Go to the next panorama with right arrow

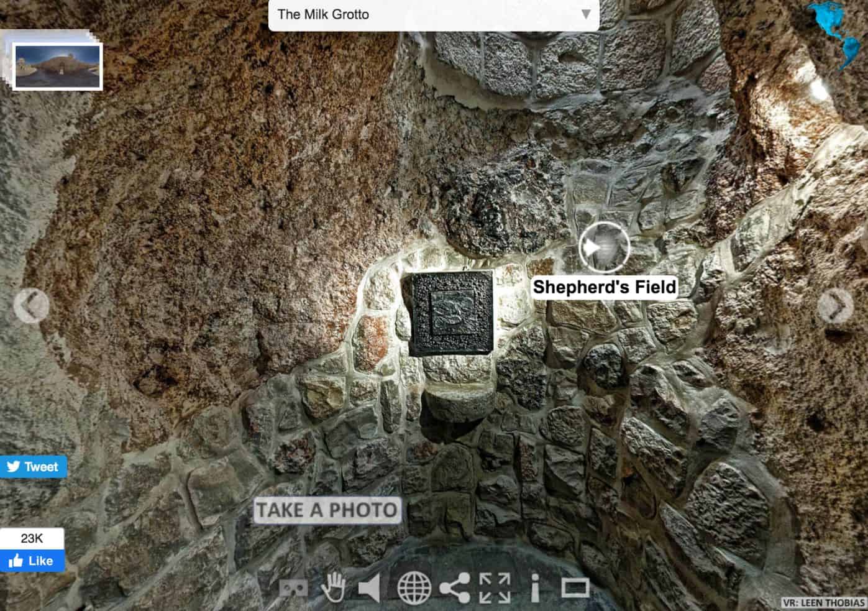pos(836,306)
